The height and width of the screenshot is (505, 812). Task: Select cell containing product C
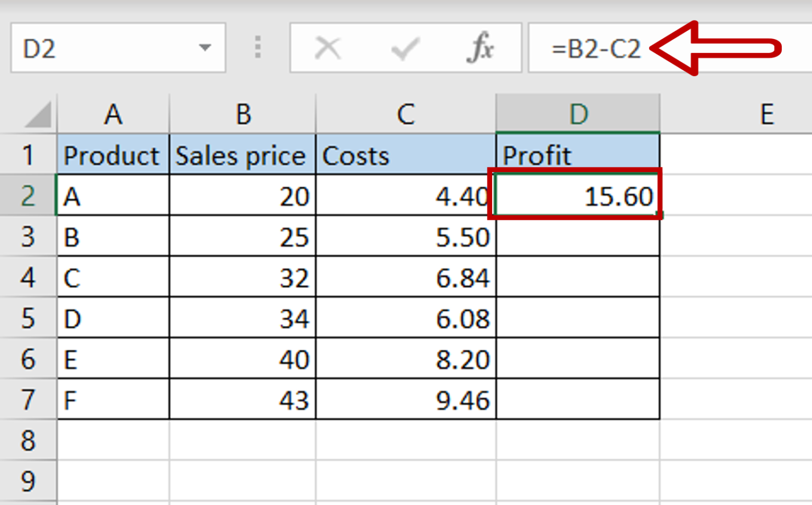[113, 276]
